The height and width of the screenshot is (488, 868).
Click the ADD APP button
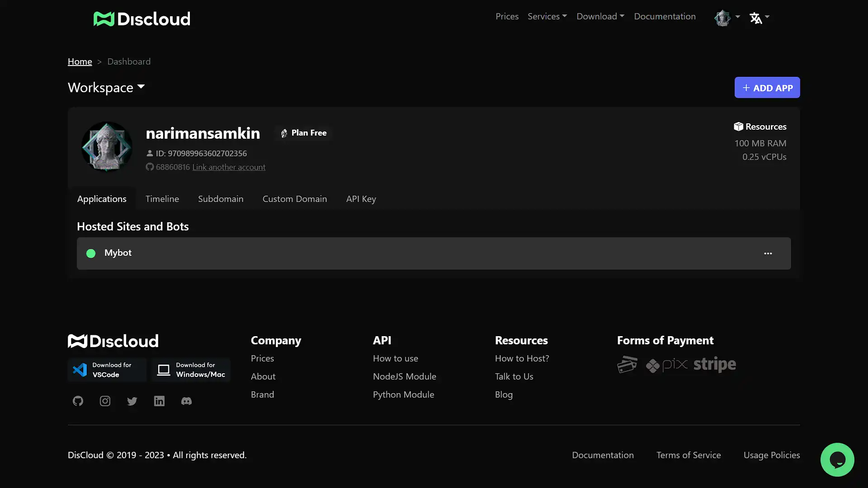point(767,88)
